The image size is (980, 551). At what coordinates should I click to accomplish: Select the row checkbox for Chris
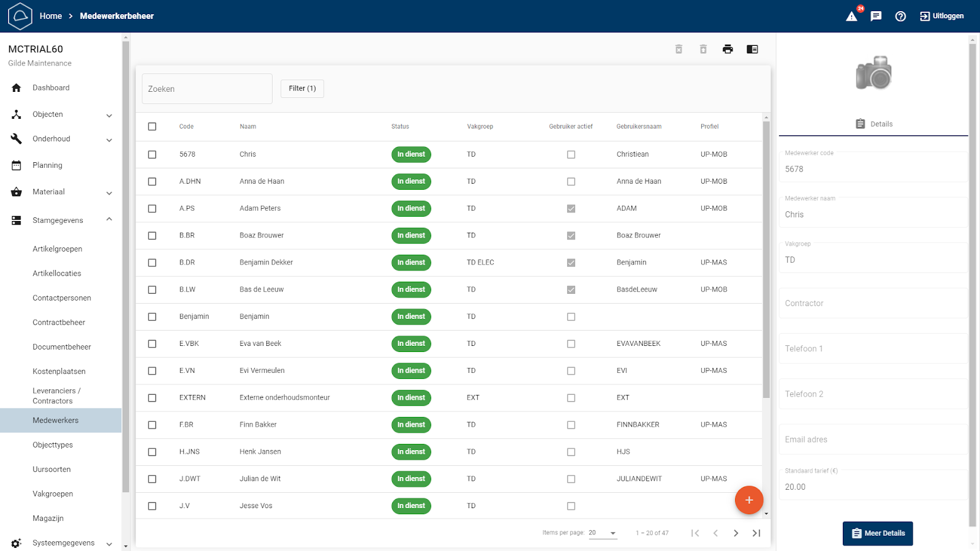152,155
